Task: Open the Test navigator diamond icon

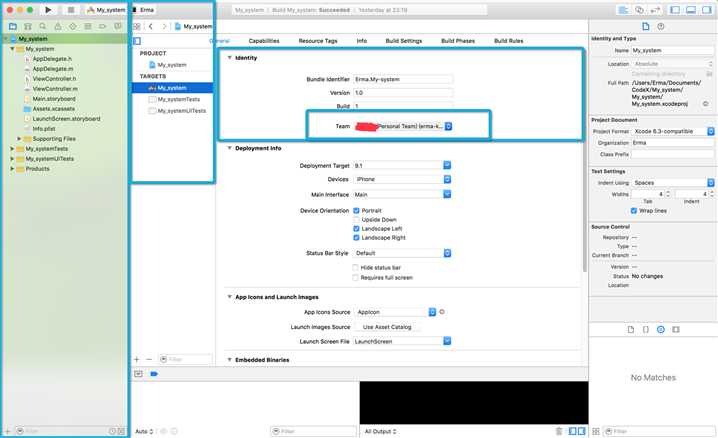Action: 73,27
